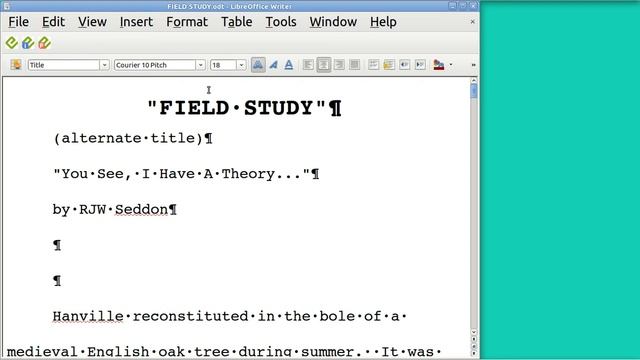Click the "FIELD STUDY" title text
640x360 pixels.
[237, 108]
